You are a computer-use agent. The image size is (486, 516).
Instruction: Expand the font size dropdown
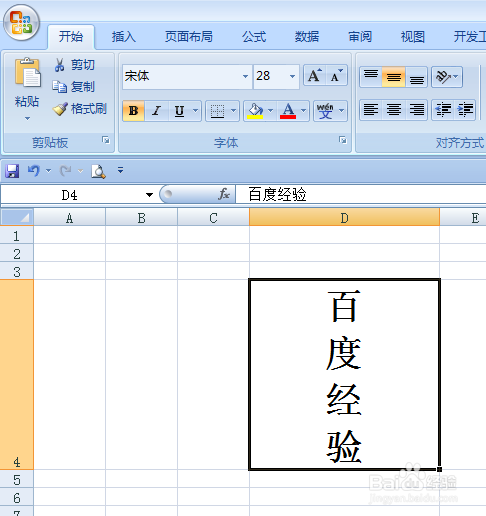[x=292, y=76]
